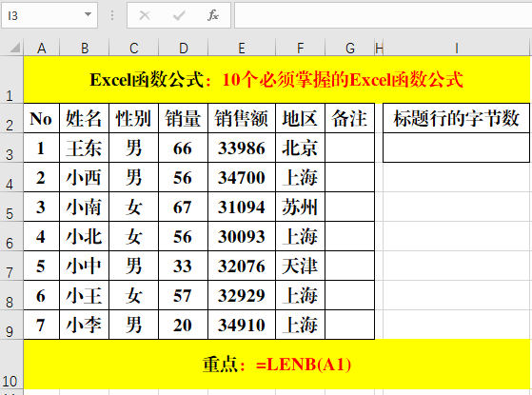Click the sales amount cell 34910

click(242, 325)
